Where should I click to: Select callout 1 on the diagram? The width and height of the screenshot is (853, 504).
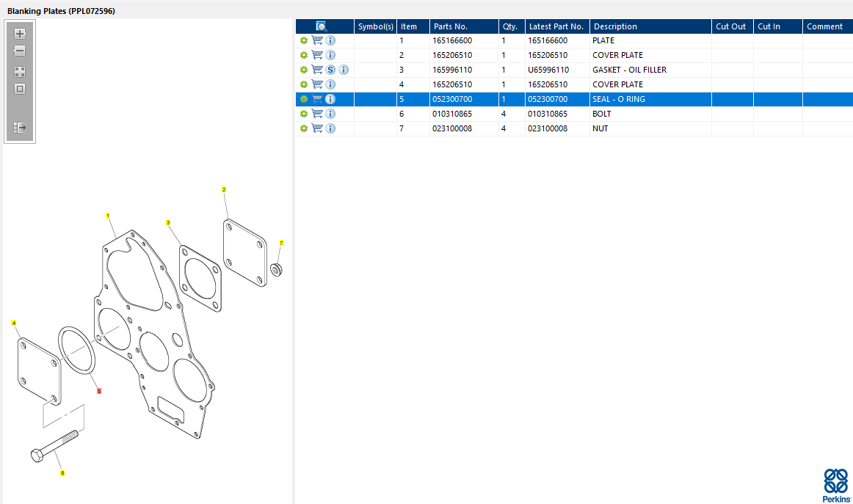pos(108,216)
